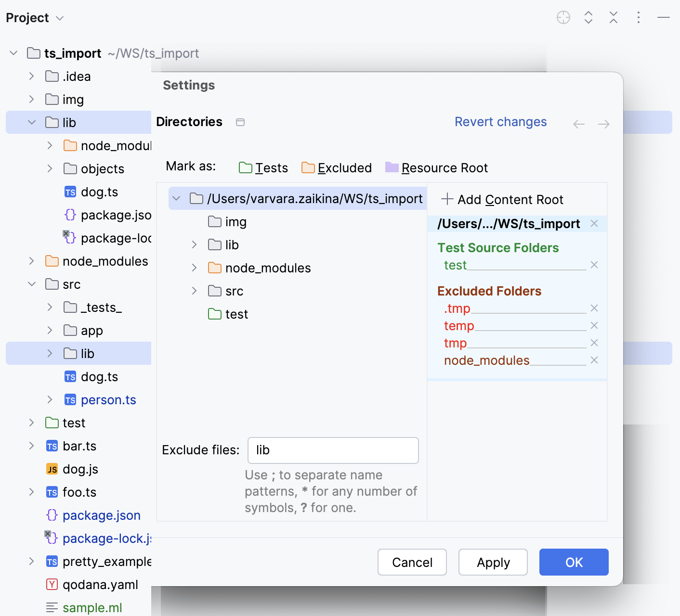Expand node_modules in the directories tree
This screenshot has height=616, width=680.
[x=194, y=268]
